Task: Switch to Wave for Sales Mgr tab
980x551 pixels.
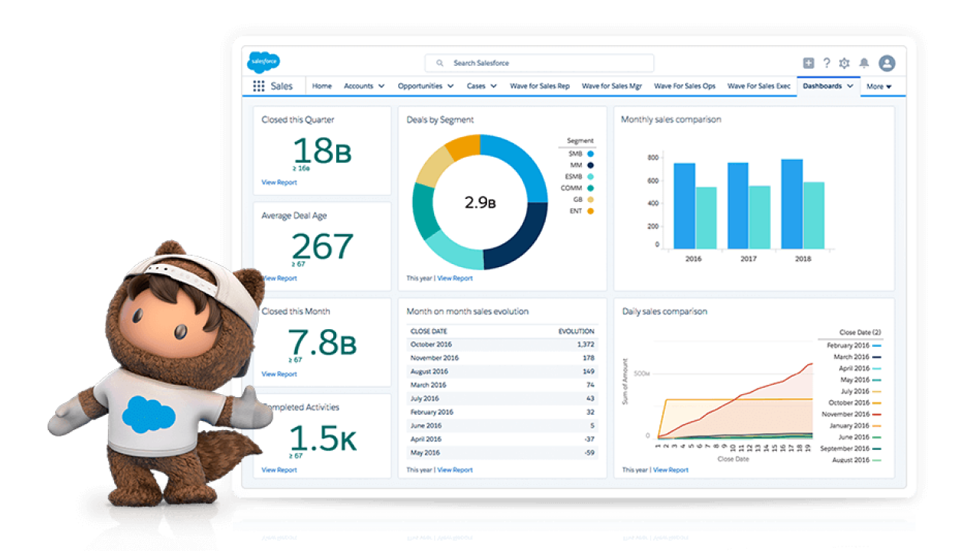Action: [x=612, y=86]
